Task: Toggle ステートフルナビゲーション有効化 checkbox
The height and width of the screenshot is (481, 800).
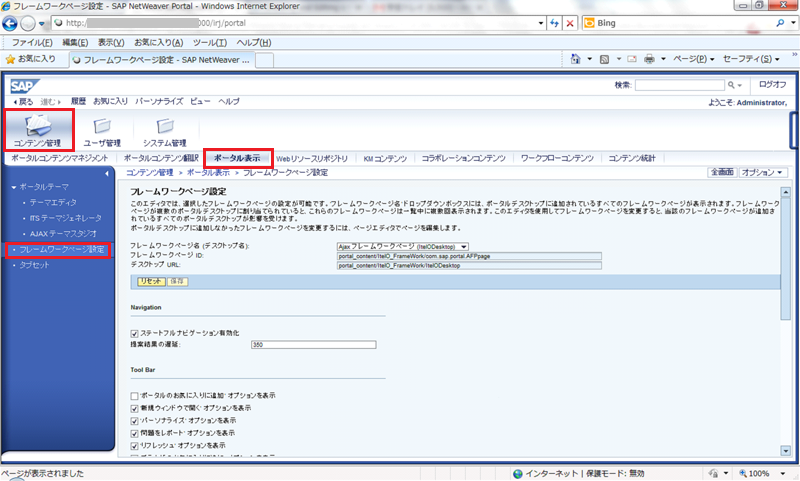Action: tap(134, 334)
